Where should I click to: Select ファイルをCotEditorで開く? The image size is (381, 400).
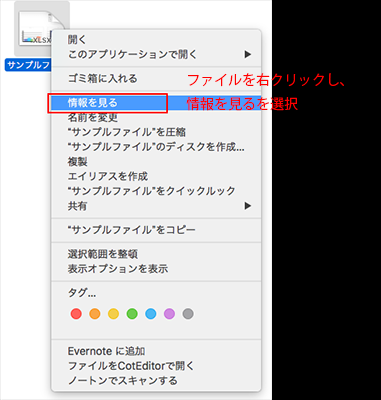coord(156,366)
